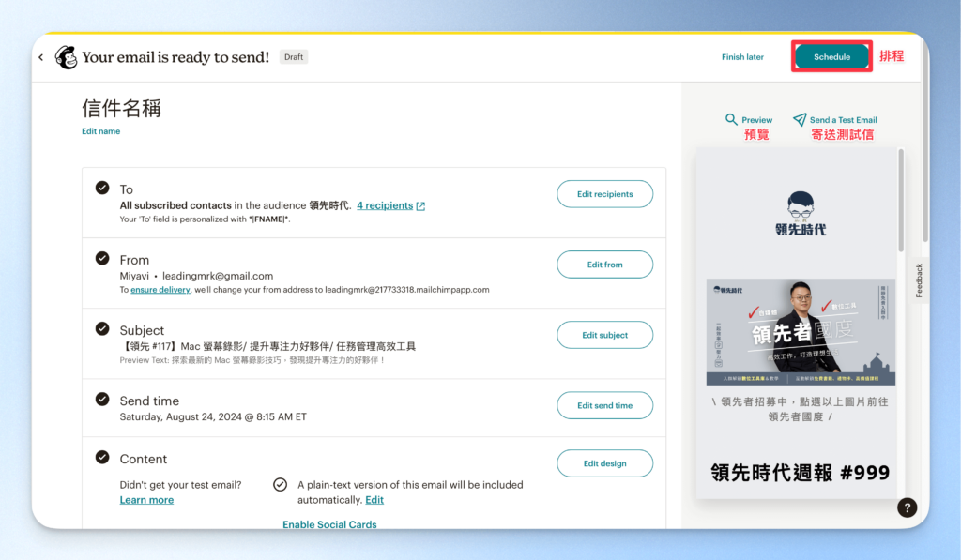The image size is (961, 560).
Task: Open the Preview link
Action: point(757,120)
